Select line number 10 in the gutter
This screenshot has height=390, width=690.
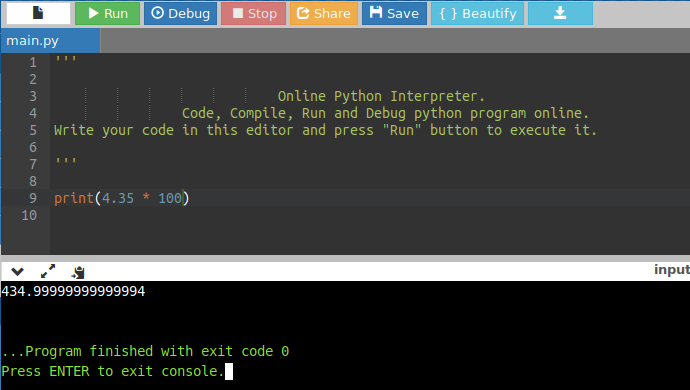[29, 215]
